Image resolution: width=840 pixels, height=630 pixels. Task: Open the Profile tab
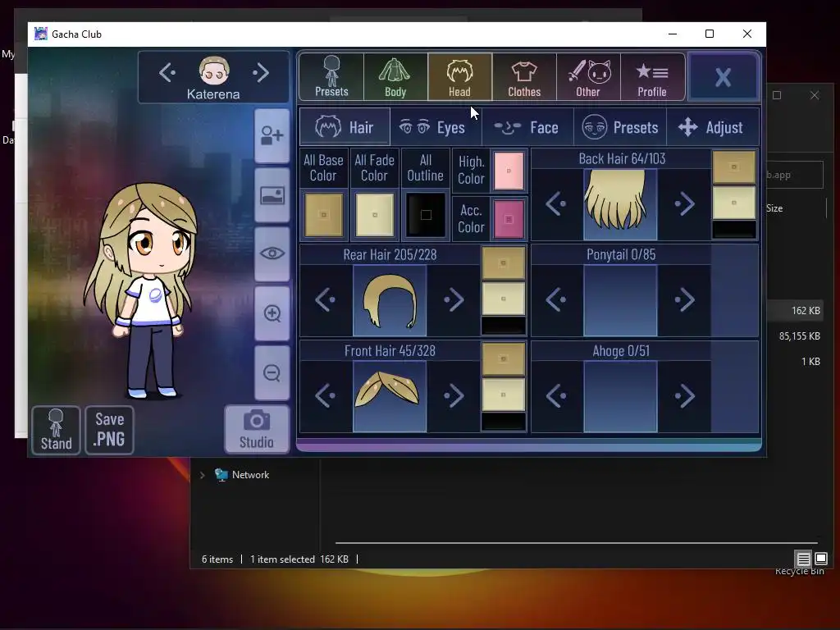tap(652, 76)
